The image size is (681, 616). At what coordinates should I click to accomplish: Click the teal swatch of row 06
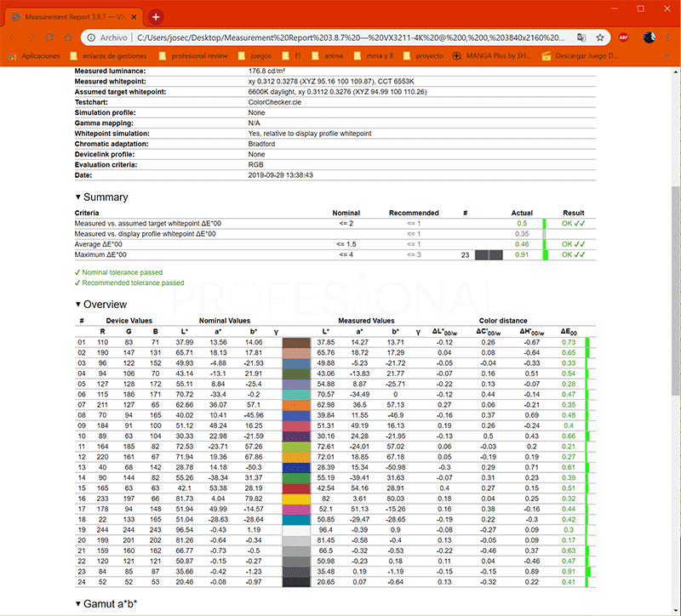pyautogui.click(x=296, y=395)
